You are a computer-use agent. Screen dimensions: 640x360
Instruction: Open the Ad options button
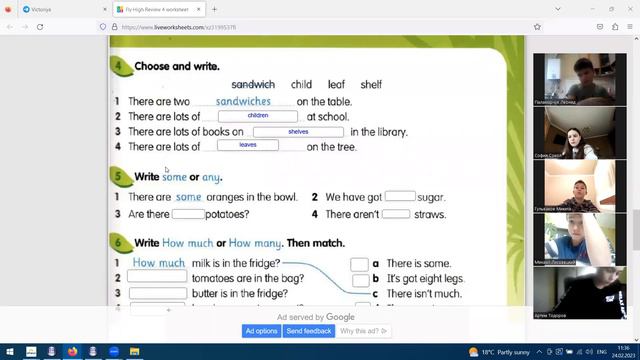point(261,331)
